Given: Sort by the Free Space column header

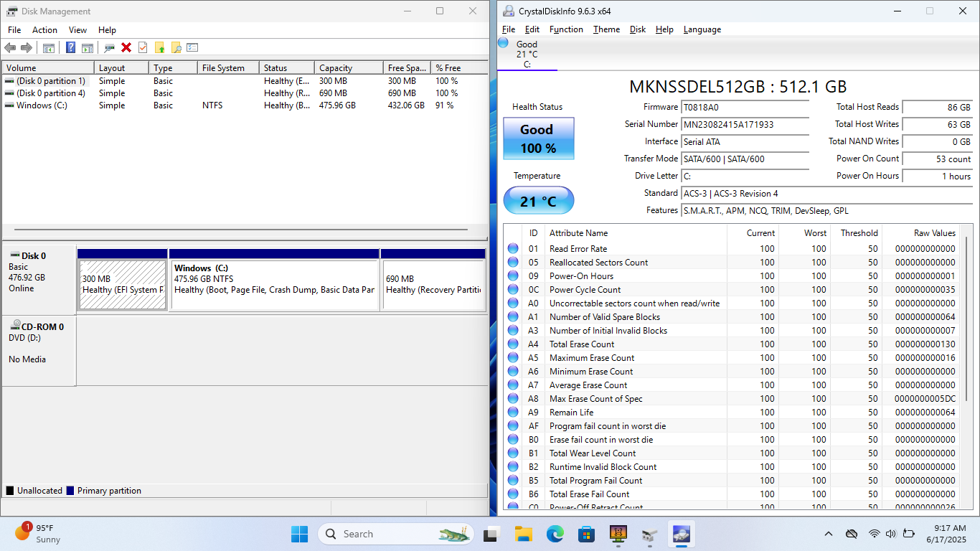Looking at the screenshot, I should click(x=407, y=68).
